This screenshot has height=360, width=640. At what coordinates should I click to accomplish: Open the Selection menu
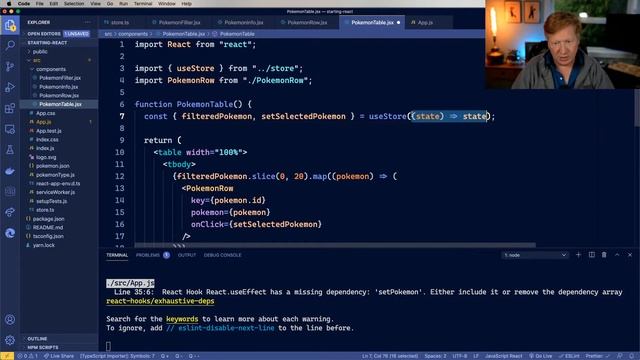[74, 4]
